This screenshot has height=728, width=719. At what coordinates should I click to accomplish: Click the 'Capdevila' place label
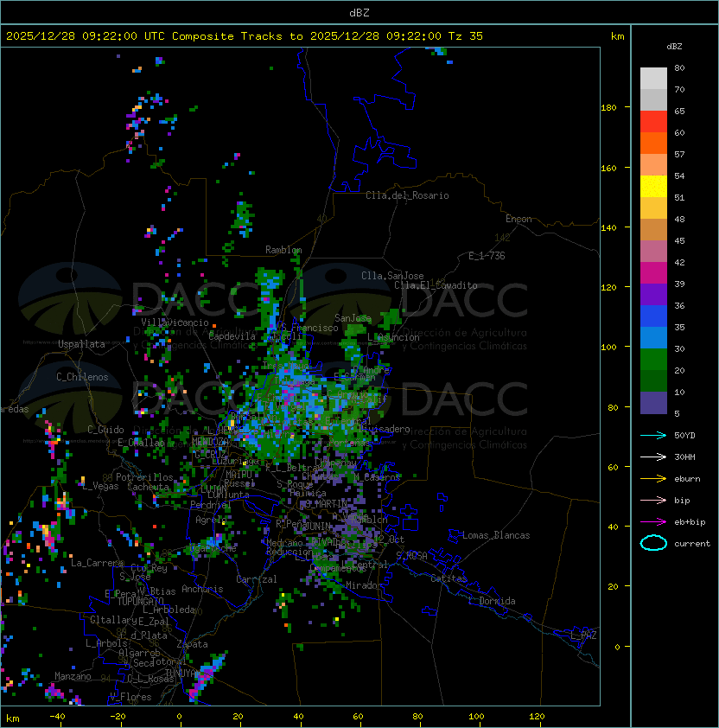click(232, 336)
